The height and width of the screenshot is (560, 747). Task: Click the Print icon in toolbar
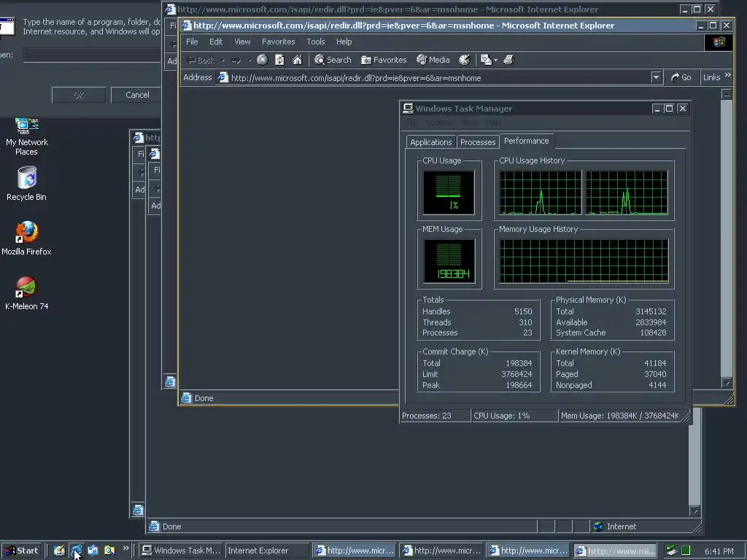[509, 60]
